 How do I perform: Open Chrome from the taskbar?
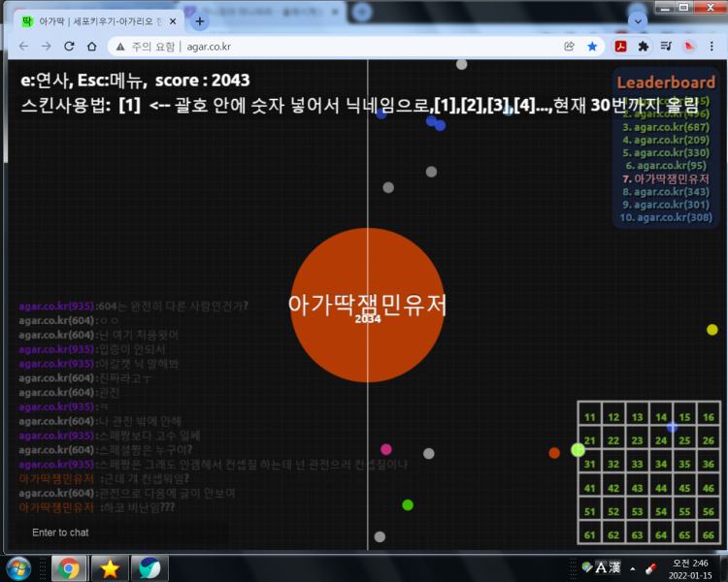click(x=68, y=568)
